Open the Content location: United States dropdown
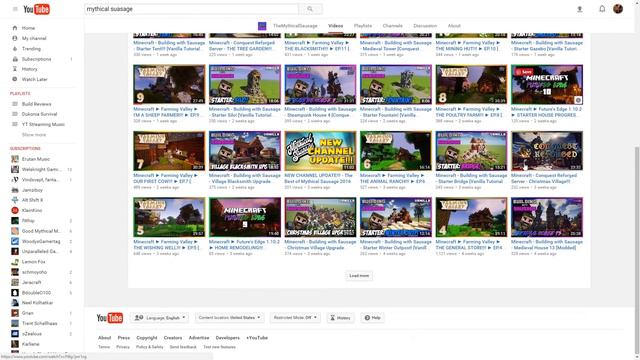Viewport: 640px width, 360px height. coord(229,318)
